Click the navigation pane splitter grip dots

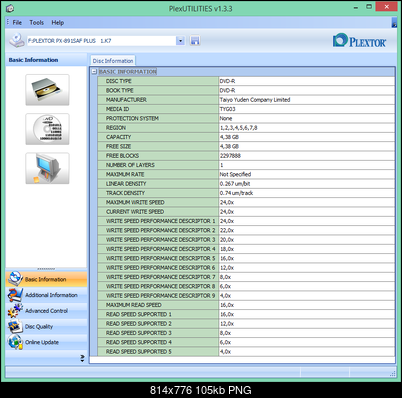click(46, 269)
